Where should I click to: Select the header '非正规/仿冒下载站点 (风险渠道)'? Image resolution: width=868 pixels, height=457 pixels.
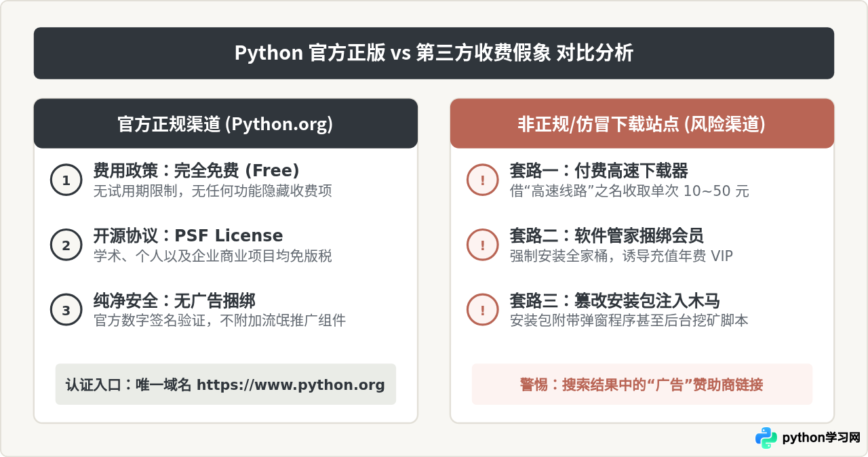[642, 123]
